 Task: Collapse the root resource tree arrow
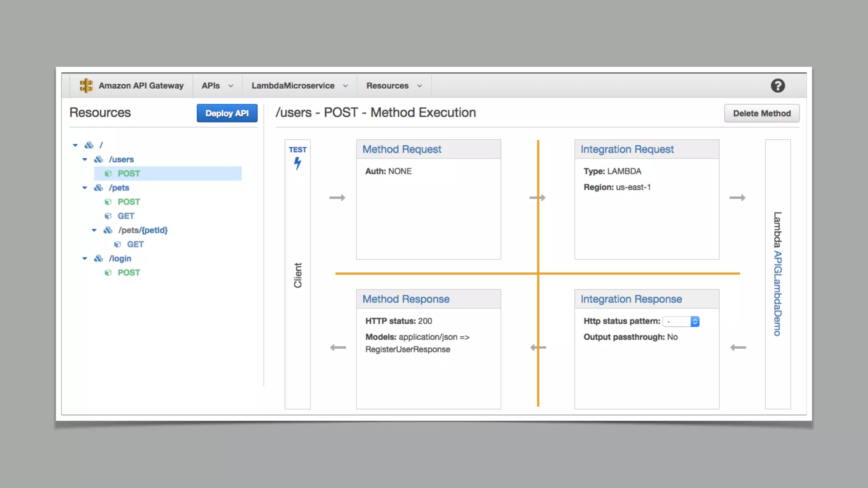[75, 145]
